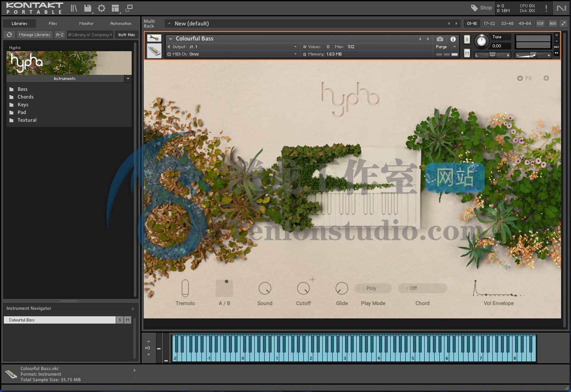Click the A / B pad
The height and width of the screenshot is (392, 571).
[224, 288]
